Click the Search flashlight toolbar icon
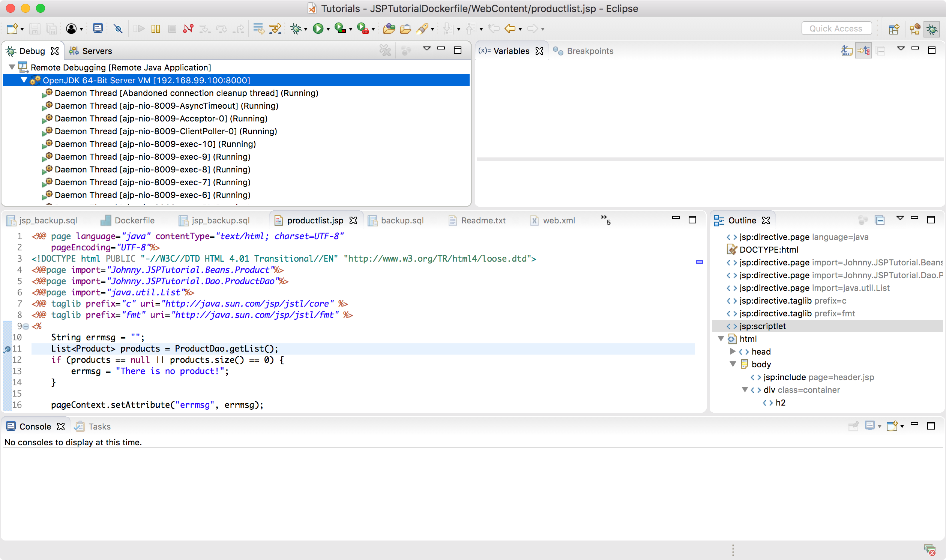Screen dimensions: 946x560 [422, 29]
